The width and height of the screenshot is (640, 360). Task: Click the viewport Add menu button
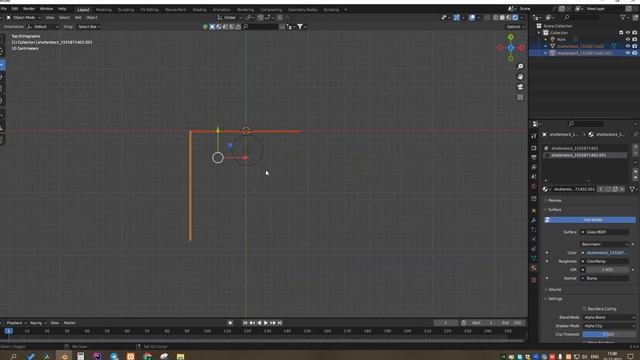pos(78,18)
